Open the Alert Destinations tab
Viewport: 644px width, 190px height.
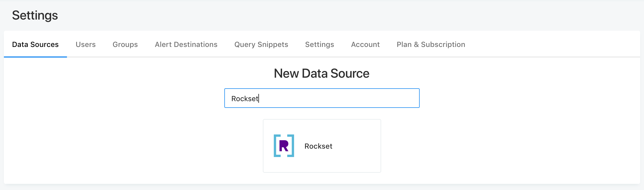[x=186, y=44]
